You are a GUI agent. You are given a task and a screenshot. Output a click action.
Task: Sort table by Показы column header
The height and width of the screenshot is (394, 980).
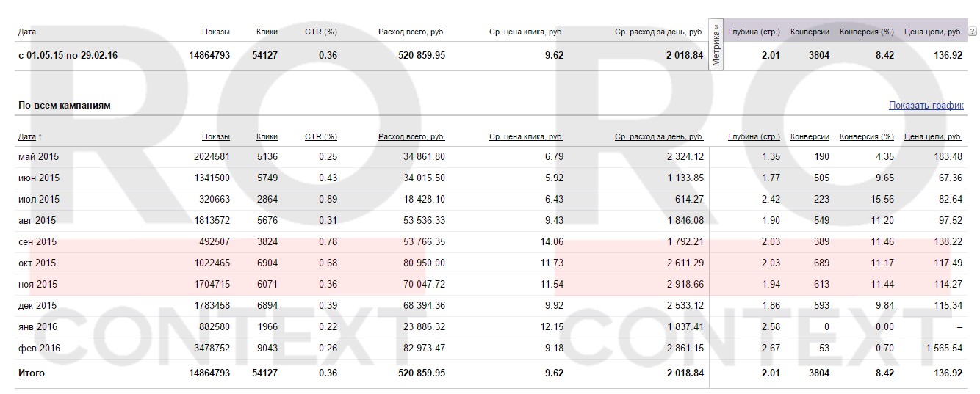click(216, 136)
